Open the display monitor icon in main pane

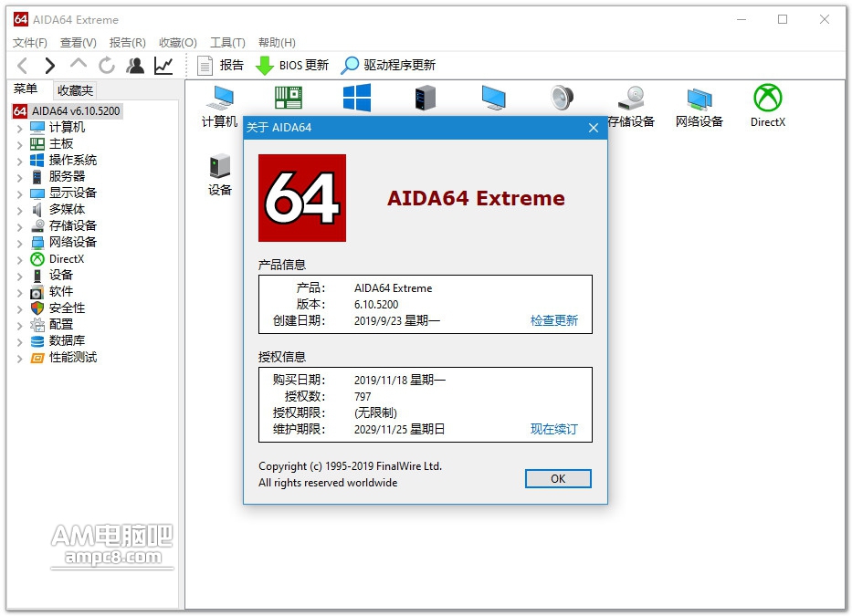(x=494, y=98)
